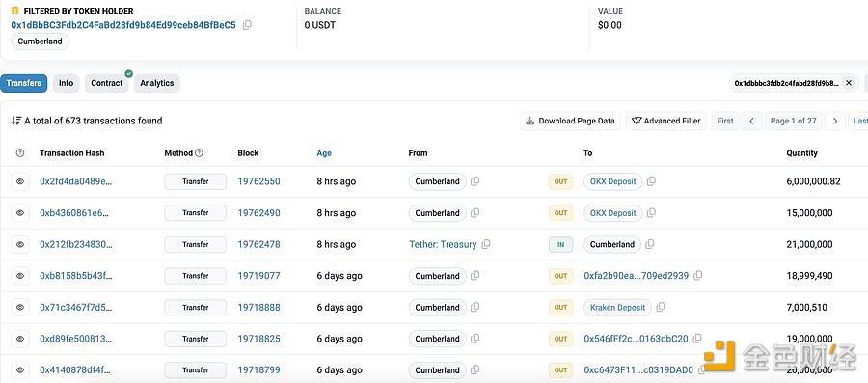Image resolution: width=868 pixels, height=383 pixels.
Task: Click the IN badge in the 21,000,000 row
Action: (560, 245)
